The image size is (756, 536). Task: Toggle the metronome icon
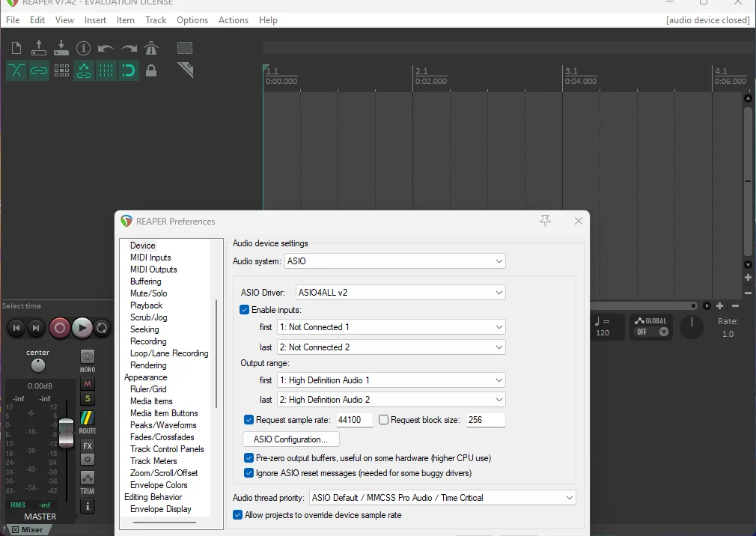click(151, 48)
